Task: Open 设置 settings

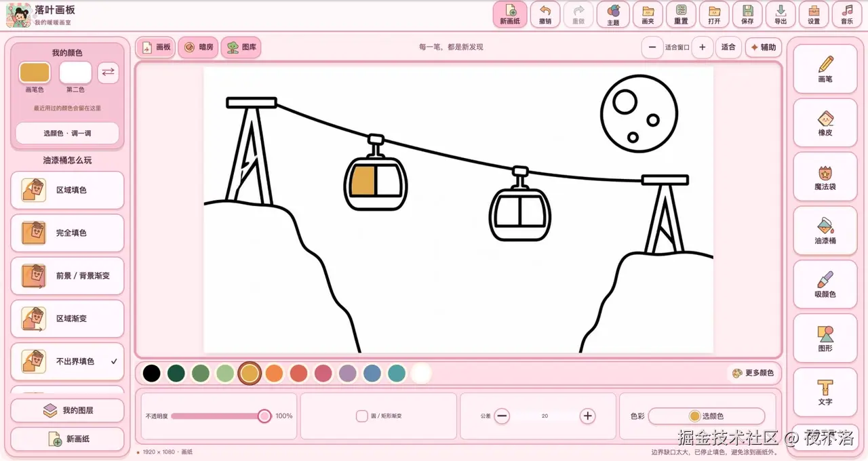Action: [x=814, y=14]
